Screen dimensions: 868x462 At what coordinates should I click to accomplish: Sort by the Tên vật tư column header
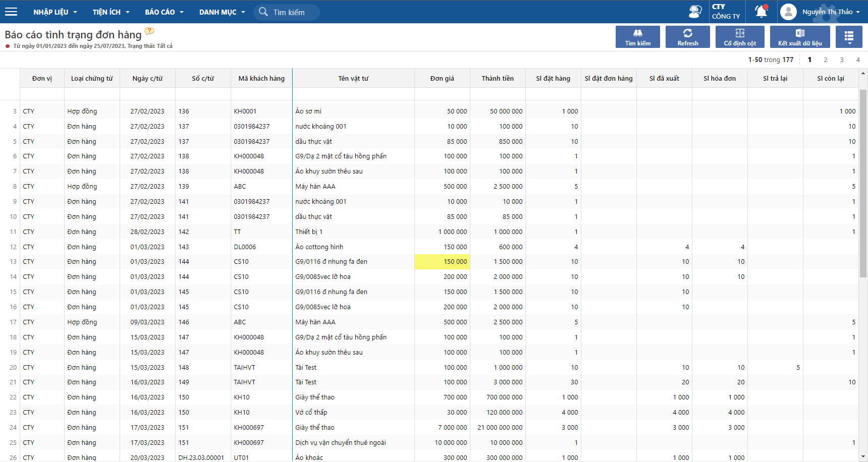tap(353, 78)
